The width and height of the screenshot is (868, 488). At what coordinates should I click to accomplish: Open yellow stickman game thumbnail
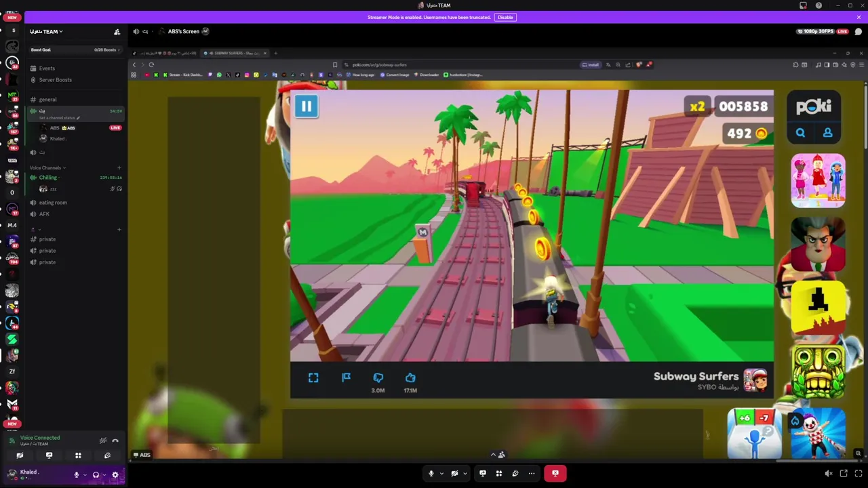818,308
